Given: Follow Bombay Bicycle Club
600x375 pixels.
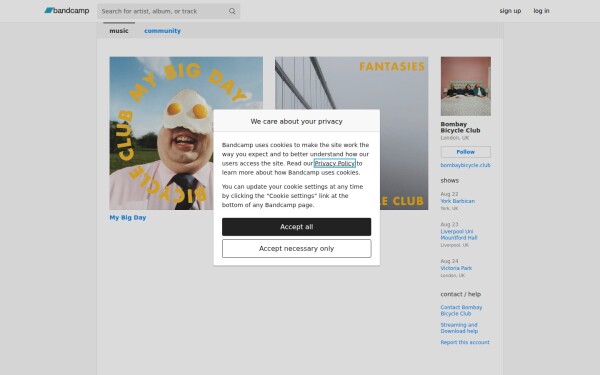Looking at the screenshot, I should [465, 152].
